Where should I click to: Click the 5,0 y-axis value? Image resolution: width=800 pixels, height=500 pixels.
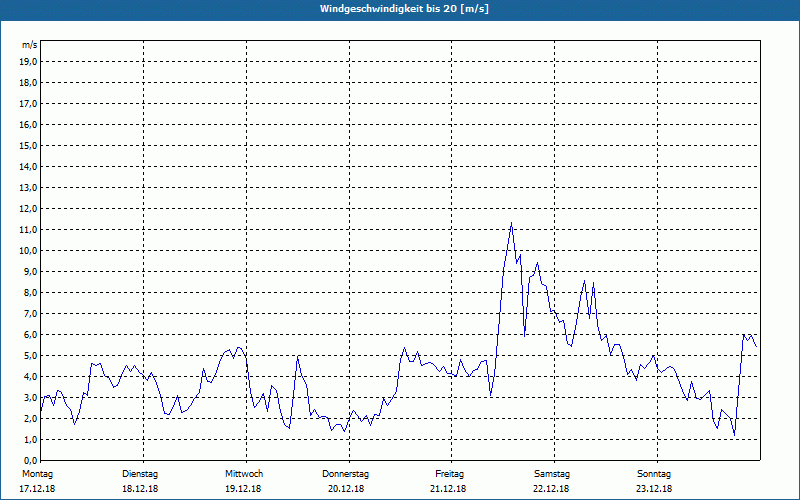tap(30, 356)
